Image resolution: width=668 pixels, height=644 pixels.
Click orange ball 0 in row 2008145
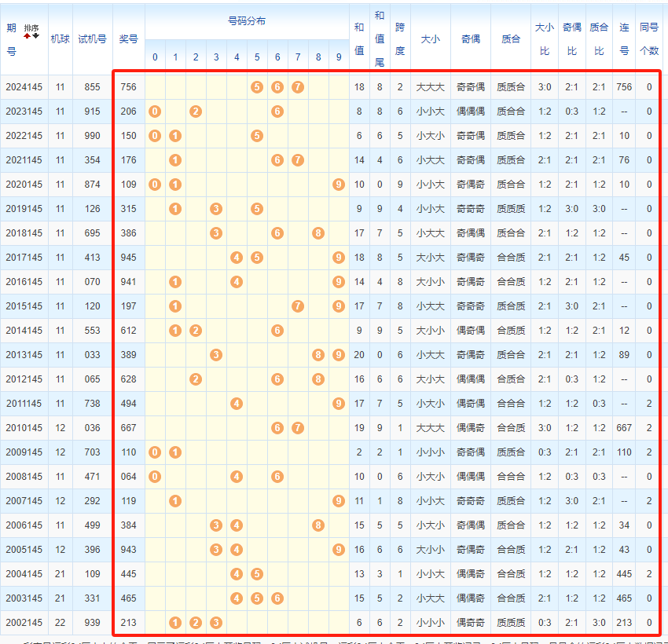click(155, 477)
